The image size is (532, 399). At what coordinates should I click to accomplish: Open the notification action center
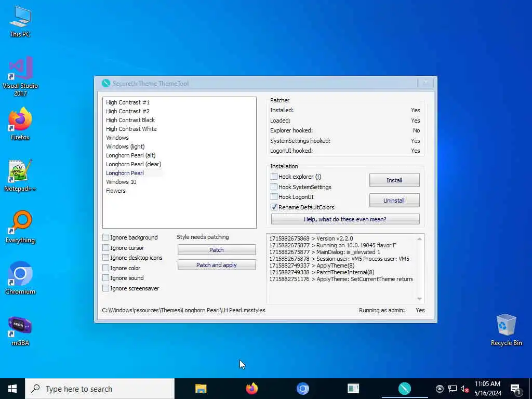(x=516, y=389)
